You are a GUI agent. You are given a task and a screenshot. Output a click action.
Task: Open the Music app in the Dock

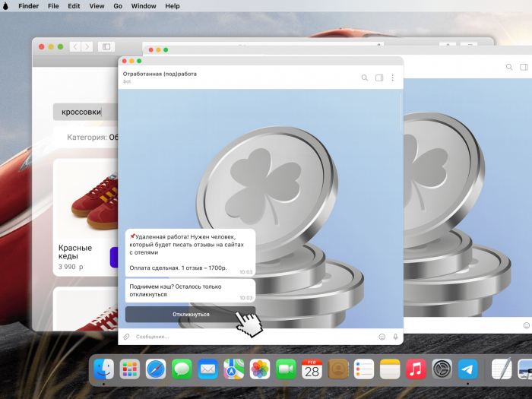416,369
